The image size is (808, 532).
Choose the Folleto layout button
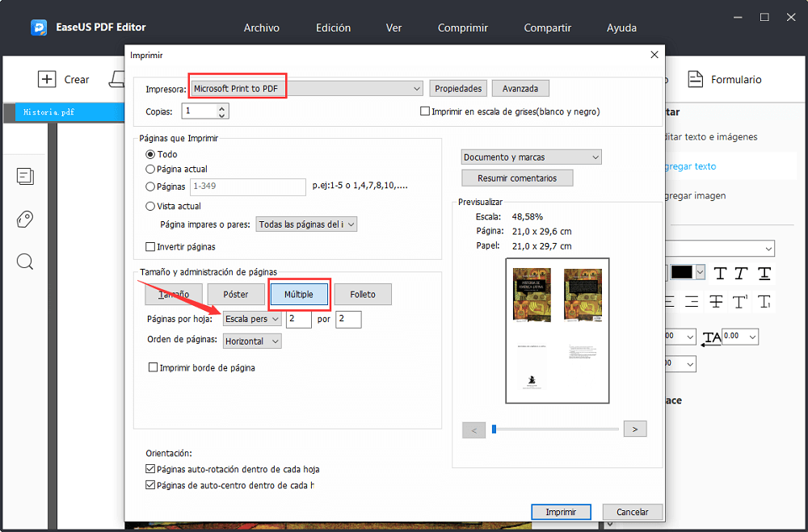(363, 295)
